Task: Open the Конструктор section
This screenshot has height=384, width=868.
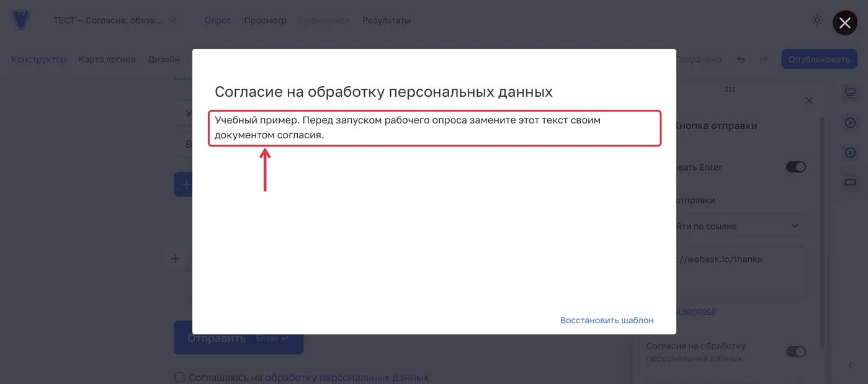Action: pos(38,59)
